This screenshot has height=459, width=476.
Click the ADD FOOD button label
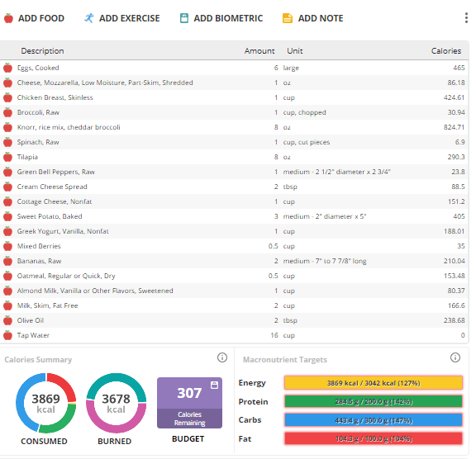(x=41, y=18)
